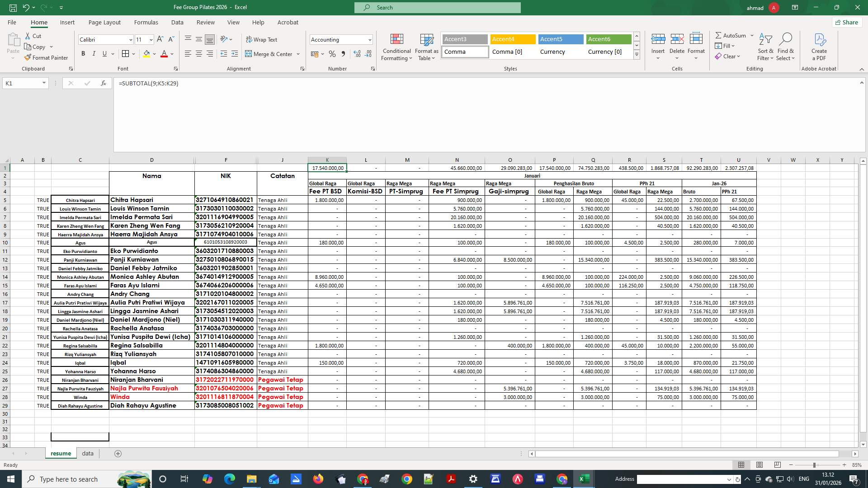Screen dimensions: 868x488
Task: Toggle bold formatting
Action: tap(83, 53)
